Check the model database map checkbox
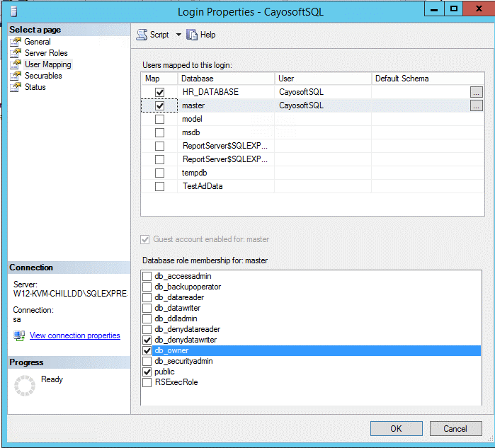 pos(160,120)
